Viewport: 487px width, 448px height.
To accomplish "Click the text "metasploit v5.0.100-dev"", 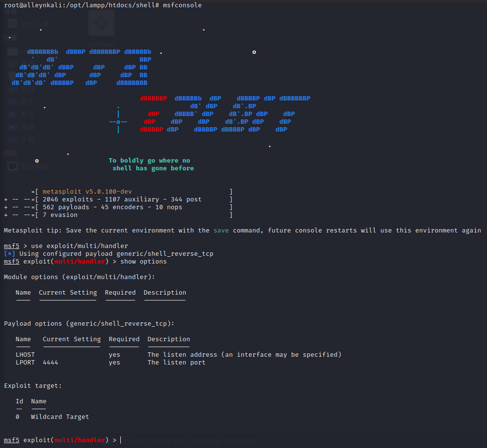I will 87,192.
